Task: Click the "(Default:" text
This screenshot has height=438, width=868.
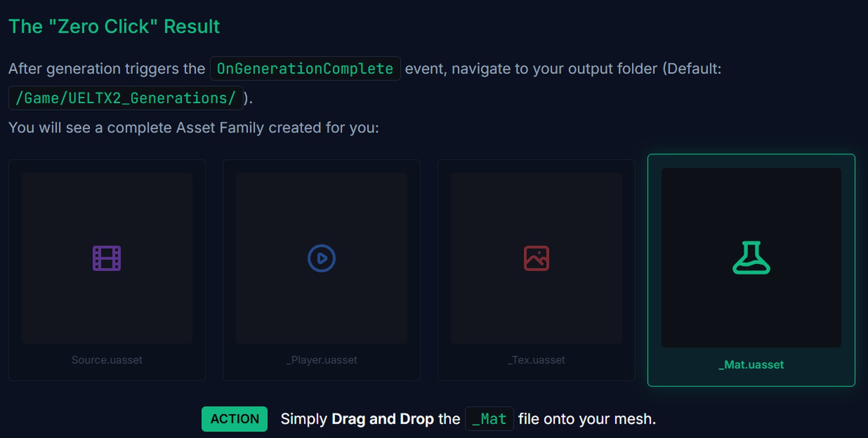Action: point(692,69)
